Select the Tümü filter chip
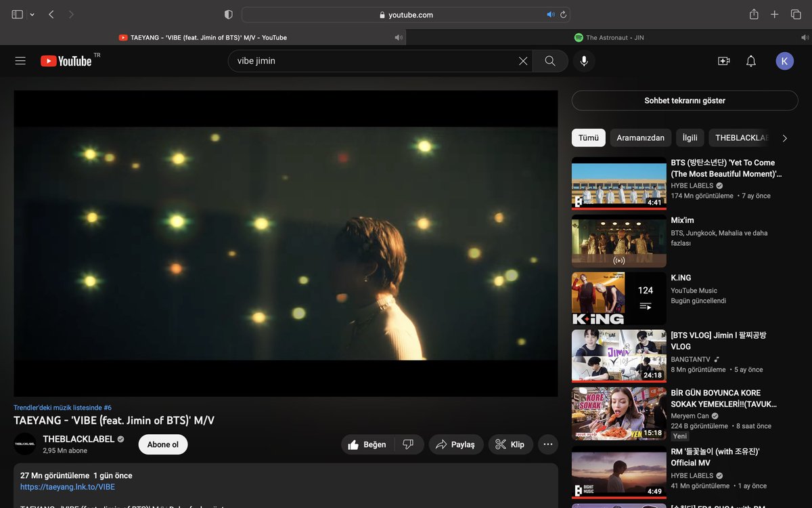 coord(589,137)
